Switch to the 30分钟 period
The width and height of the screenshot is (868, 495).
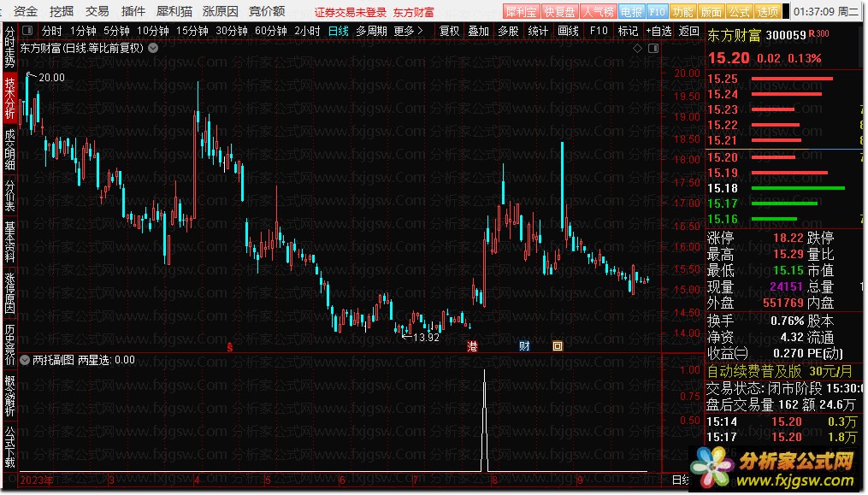pos(231,31)
